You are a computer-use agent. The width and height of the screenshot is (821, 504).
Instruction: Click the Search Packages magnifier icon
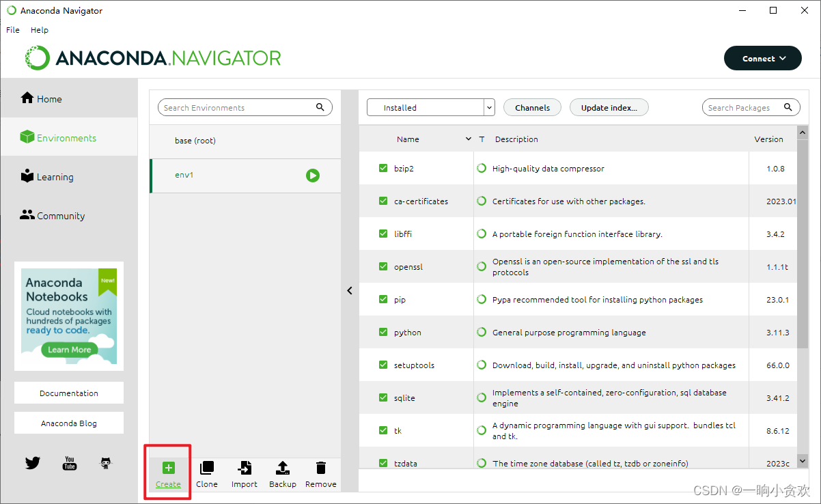(x=788, y=107)
